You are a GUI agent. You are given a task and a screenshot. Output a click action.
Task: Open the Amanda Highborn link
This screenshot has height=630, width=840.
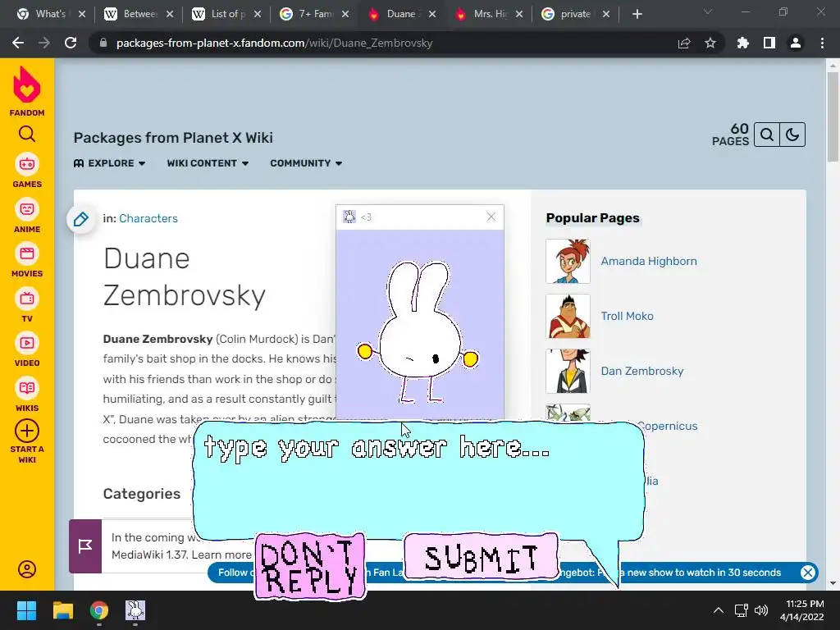649,261
